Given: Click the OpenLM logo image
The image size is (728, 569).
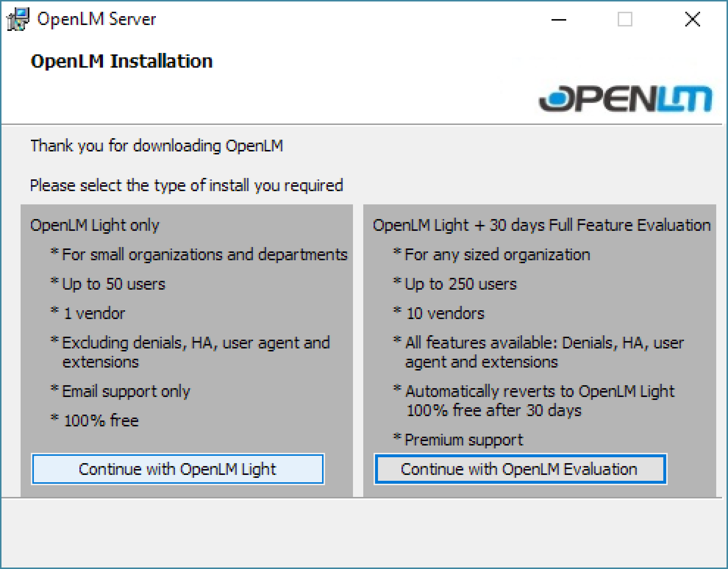Looking at the screenshot, I should click(x=625, y=99).
